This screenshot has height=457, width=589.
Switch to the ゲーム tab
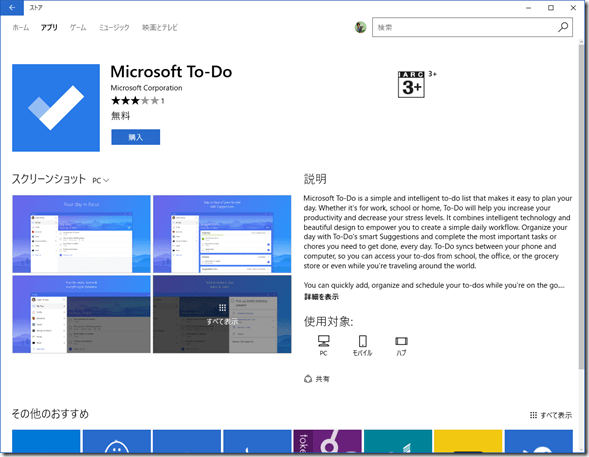click(78, 27)
